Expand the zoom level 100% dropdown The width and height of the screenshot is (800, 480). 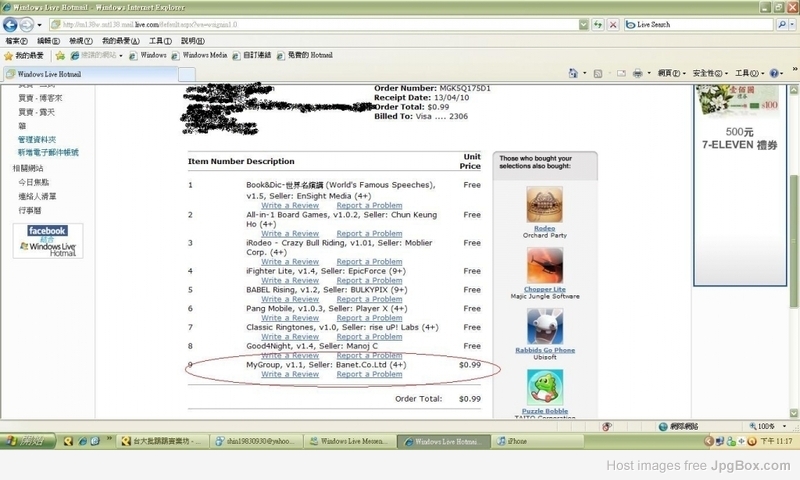click(x=779, y=426)
